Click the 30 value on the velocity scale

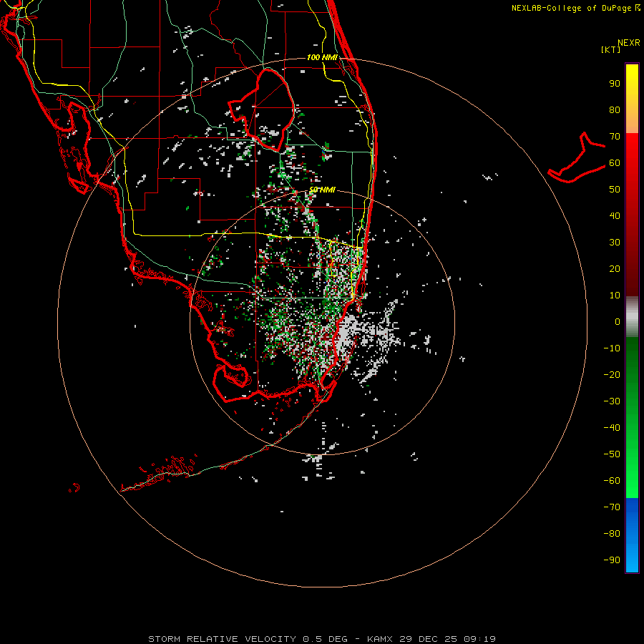coord(615,243)
